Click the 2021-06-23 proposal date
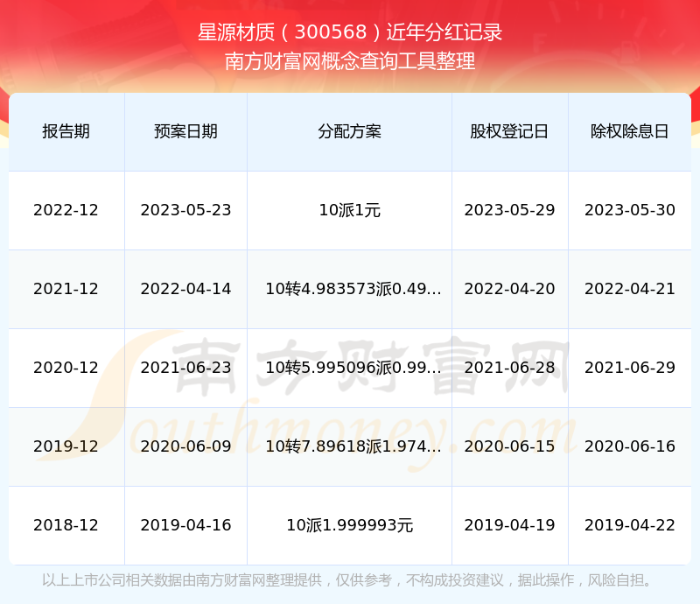Screen dimensions: 700x604 [185, 368]
